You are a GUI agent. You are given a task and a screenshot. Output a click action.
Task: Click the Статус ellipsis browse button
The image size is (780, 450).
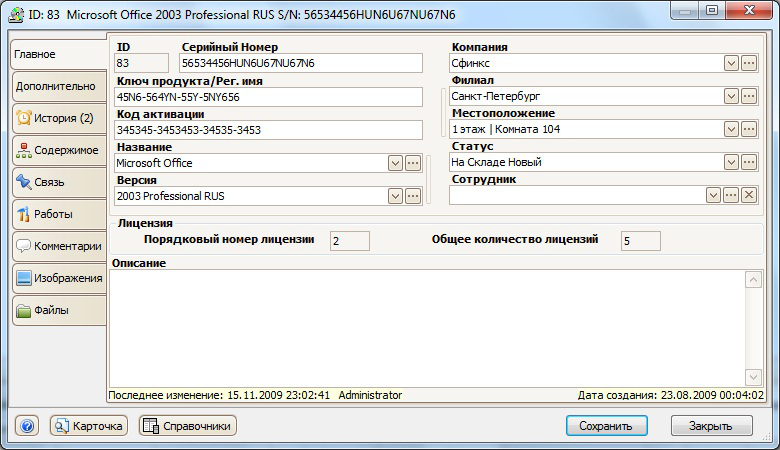tap(748, 162)
